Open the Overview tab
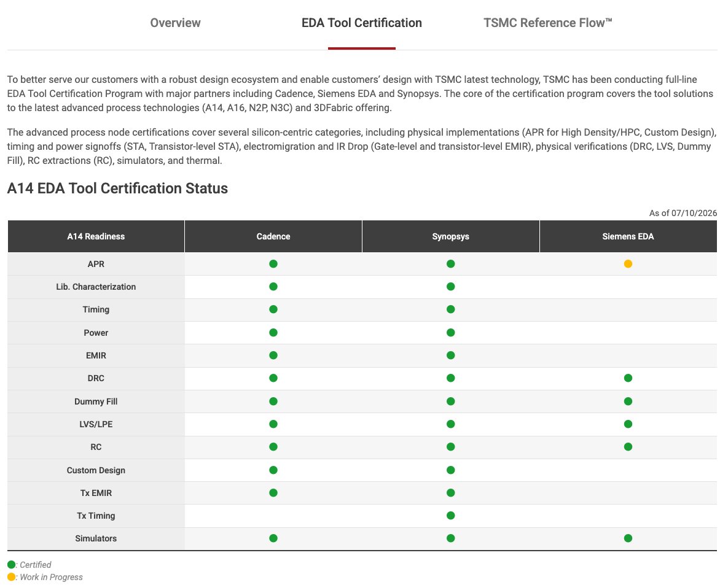 [x=175, y=23]
